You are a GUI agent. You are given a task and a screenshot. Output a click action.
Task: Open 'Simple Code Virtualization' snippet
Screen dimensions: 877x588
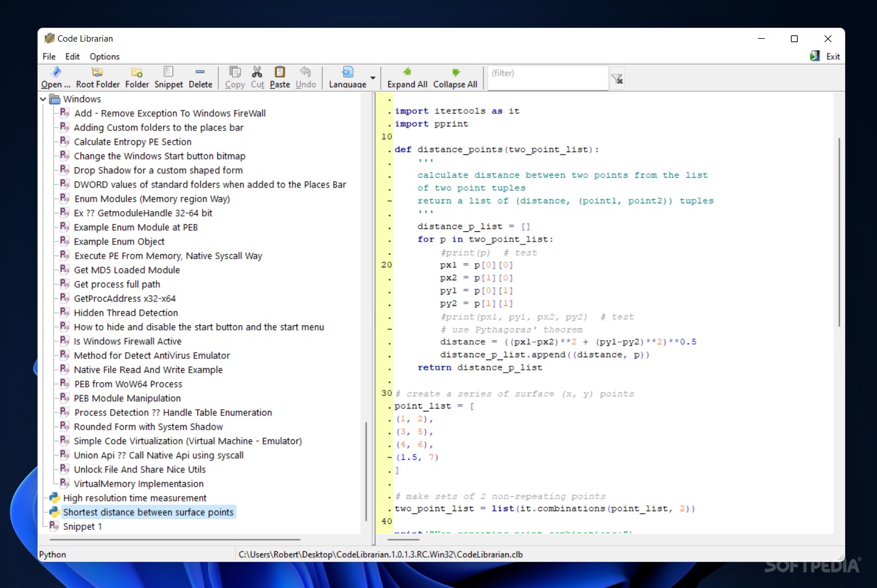pyautogui.click(x=188, y=441)
